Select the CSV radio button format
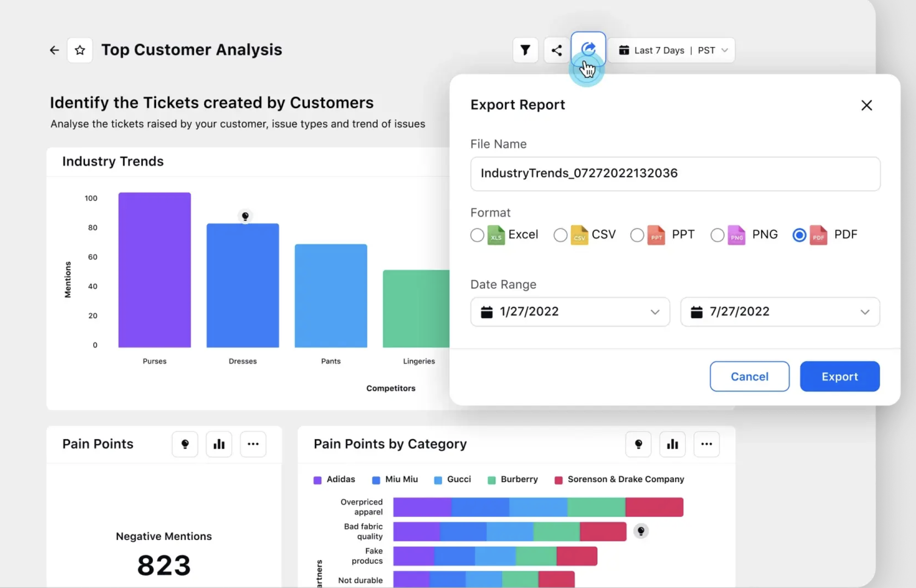The width and height of the screenshot is (916, 588). [560, 235]
